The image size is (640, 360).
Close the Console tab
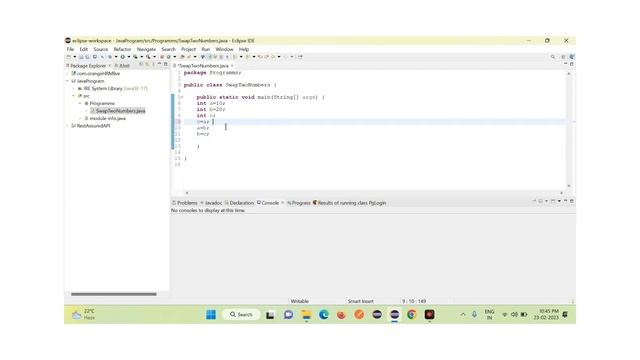282,203
